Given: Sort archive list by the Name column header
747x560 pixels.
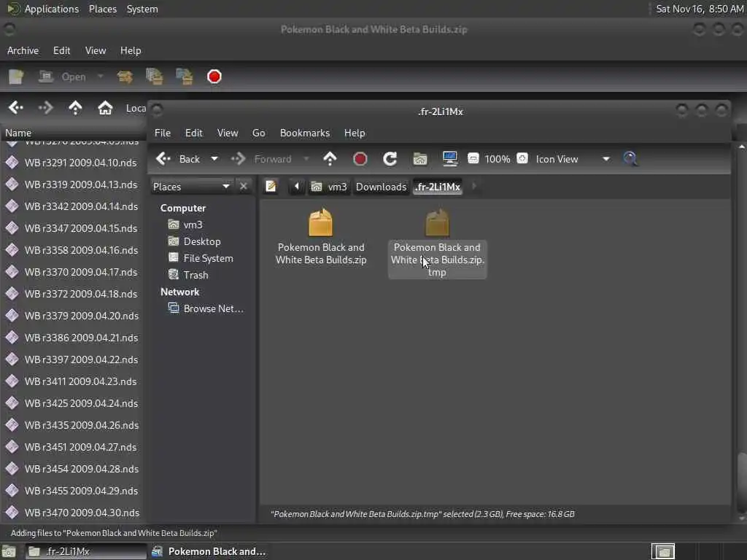Looking at the screenshot, I should (x=74, y=133).
